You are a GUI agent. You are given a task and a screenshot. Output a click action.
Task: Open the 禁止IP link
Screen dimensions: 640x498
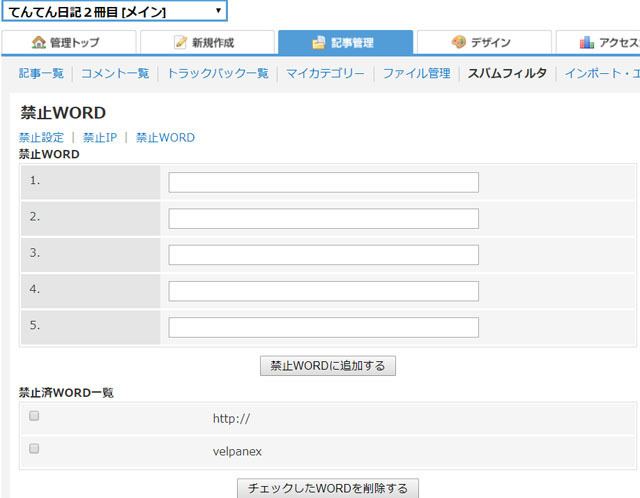100,138
